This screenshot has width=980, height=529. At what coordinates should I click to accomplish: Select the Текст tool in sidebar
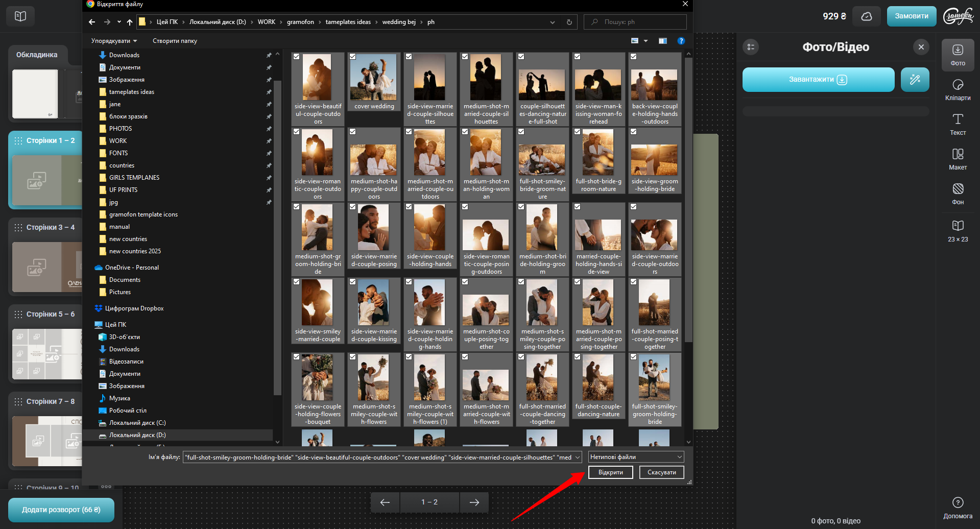pyautogui.click(x=958, y=125)
